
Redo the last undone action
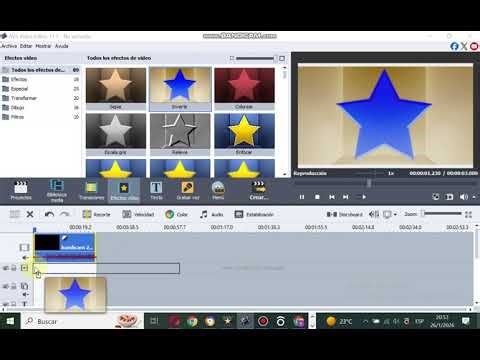pos(65,214)
